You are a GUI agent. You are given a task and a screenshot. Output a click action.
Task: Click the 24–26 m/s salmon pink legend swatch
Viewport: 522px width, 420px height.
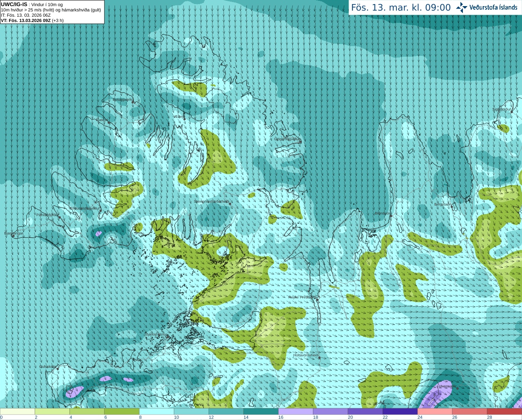point(435,411)
